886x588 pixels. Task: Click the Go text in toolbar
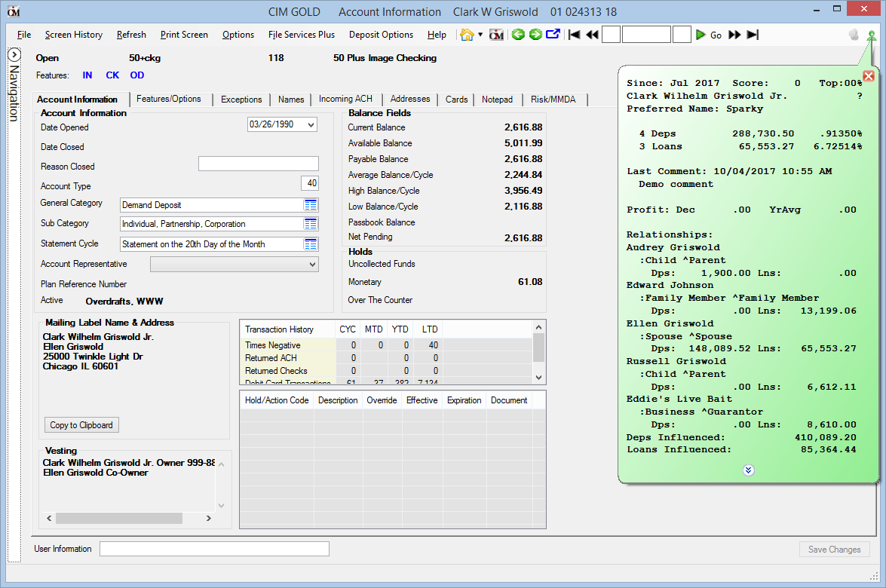(716, 35)
